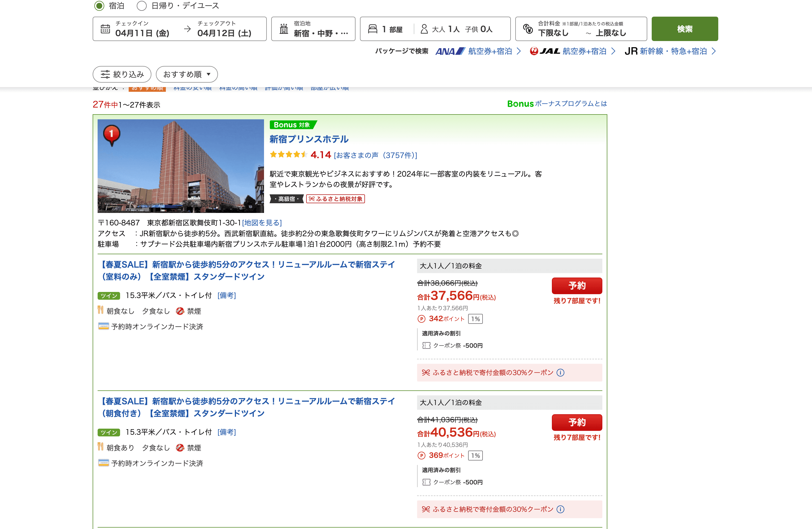Screen dimensions: 812x529
Task: Open the 地図を見る map link
Action: 262,223
